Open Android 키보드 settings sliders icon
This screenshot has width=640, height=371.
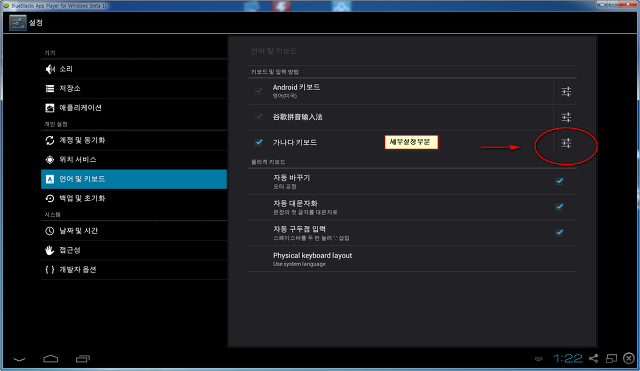pyautogui.click(x=566, y=91)
